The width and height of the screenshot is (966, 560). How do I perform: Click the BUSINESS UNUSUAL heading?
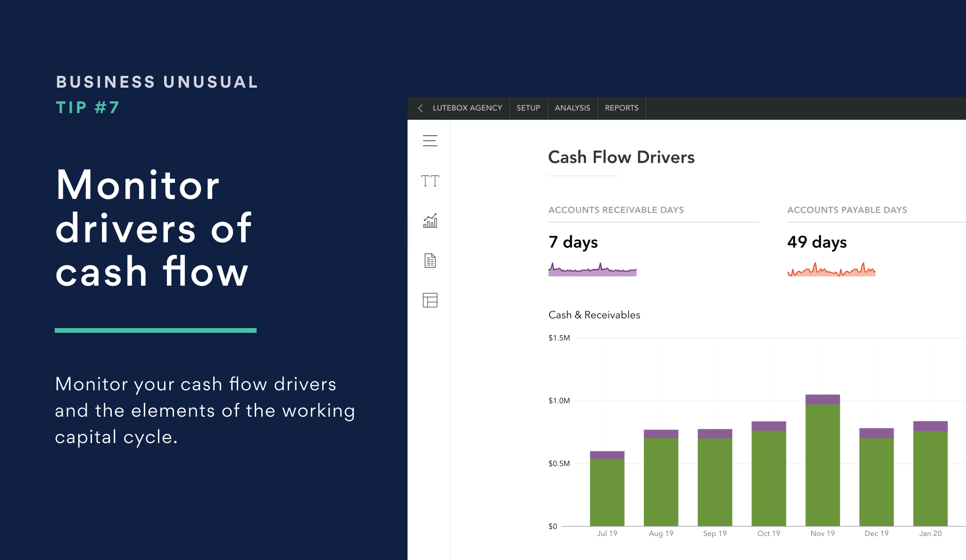tap(157, 82)
